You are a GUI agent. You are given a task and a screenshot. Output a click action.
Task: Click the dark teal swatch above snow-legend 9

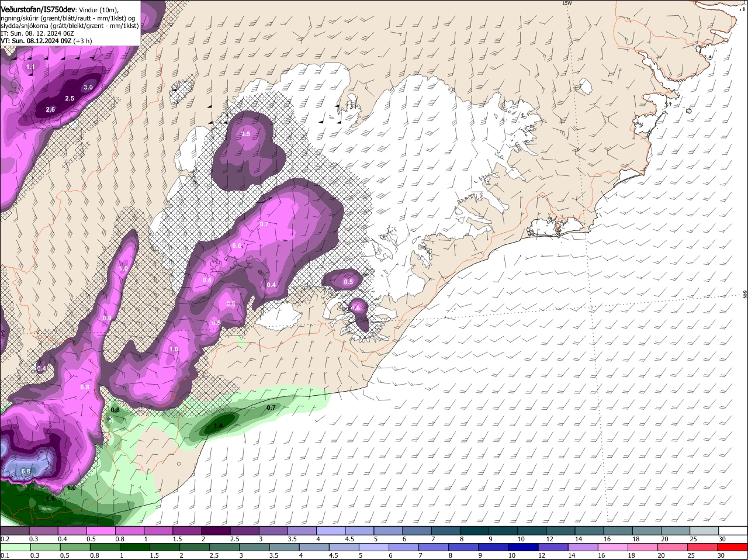click(503, 531)
